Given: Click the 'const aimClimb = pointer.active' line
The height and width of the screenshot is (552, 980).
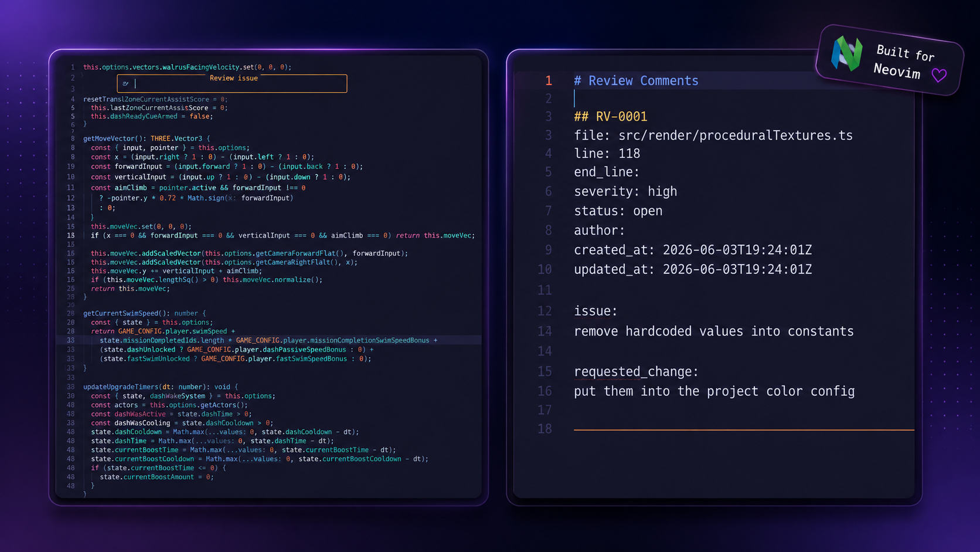Looking at the screenshot, I should tap(198, 188).
